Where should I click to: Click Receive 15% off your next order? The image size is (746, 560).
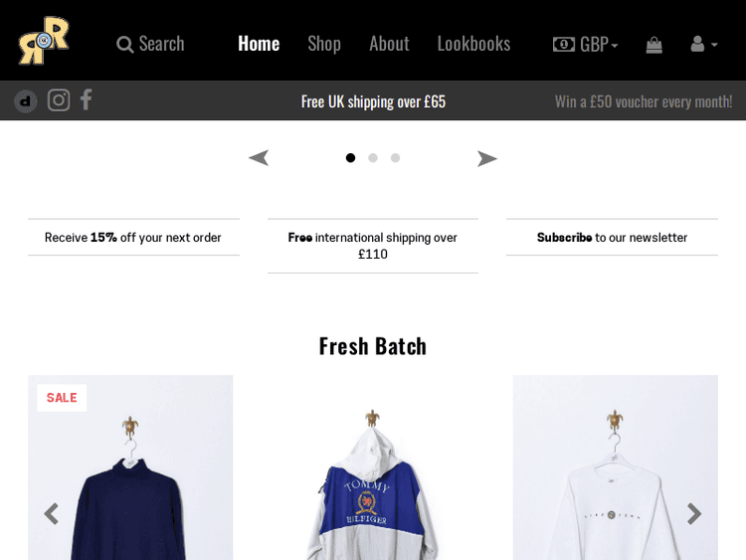(x=133, y=238)
